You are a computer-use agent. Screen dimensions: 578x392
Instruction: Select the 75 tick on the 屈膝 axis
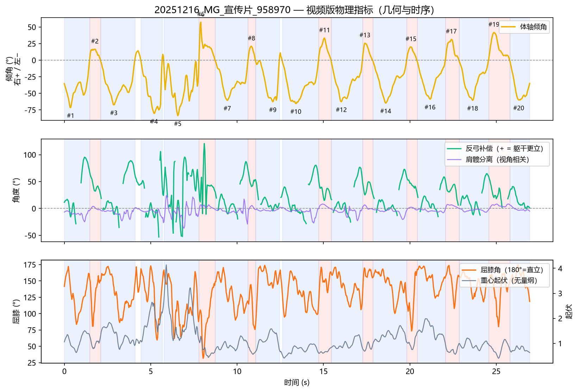[x=32, y=330]
